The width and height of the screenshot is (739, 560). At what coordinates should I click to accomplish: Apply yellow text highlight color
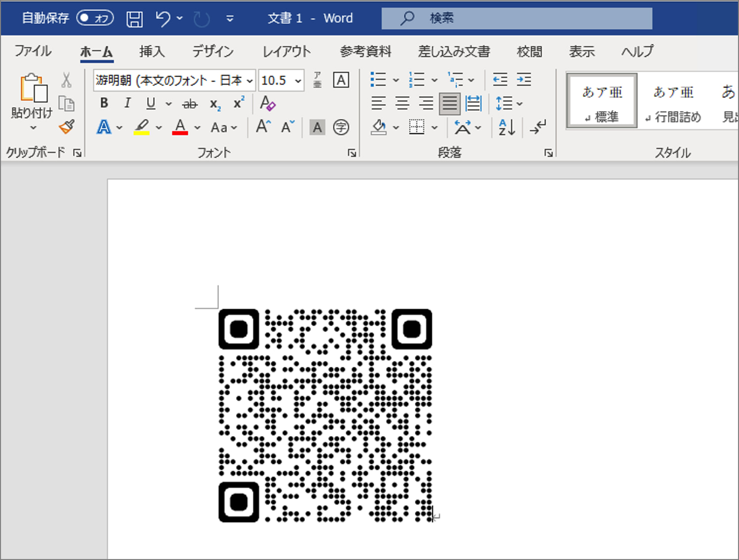(142, 127)
